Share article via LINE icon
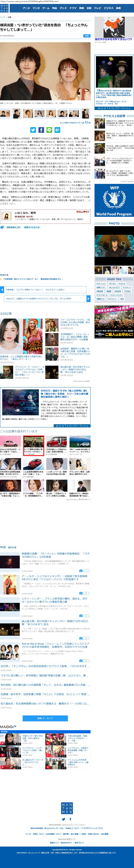 49,130
